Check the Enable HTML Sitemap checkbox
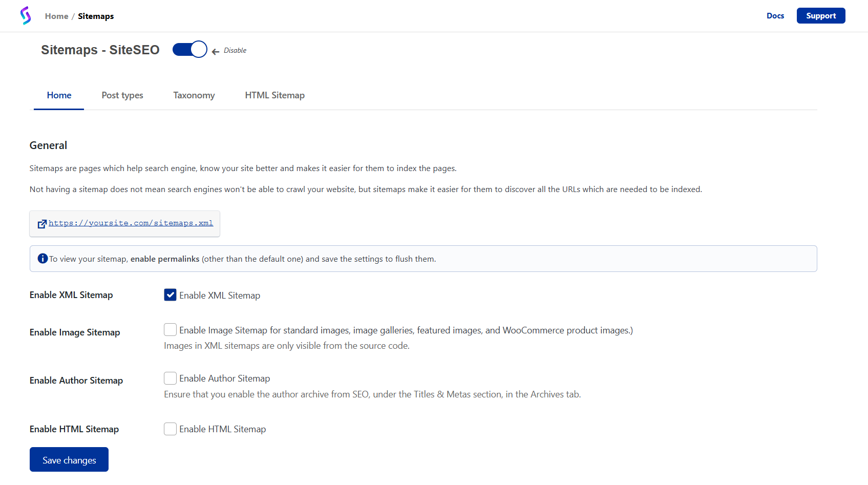 (170, 429)
